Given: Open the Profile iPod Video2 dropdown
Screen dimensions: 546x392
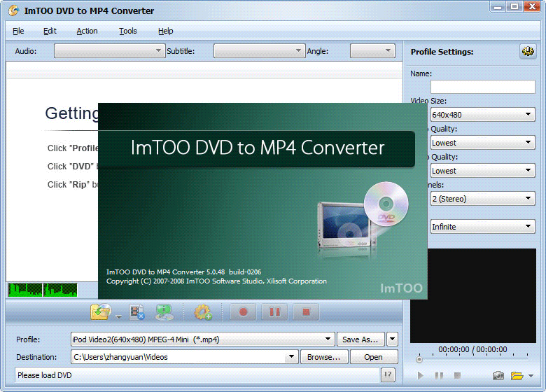Looking at the screenshot, I should [203, 339].
